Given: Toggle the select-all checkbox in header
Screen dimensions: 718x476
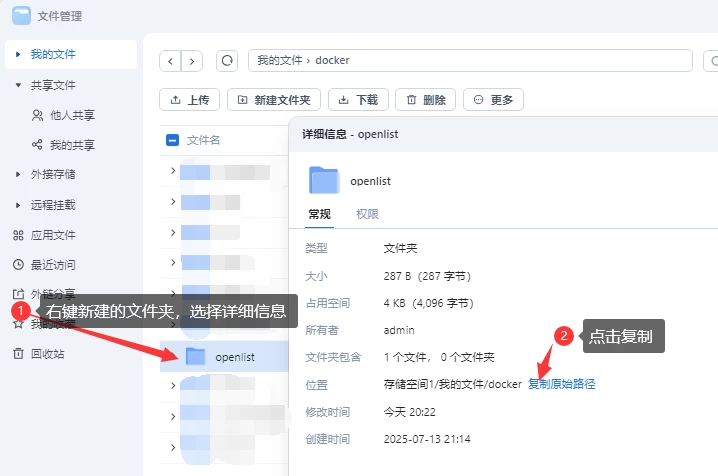Looking at the screenshot, I should (172, 140).
